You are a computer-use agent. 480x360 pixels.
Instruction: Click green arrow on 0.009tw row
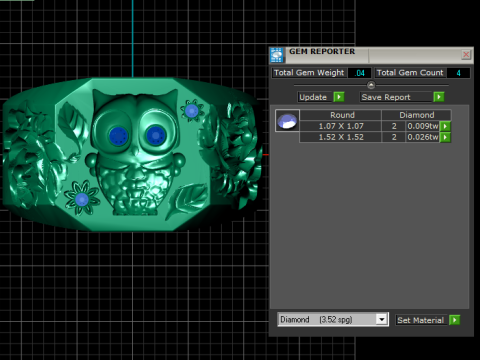pyautogui.click(x=445, y=126)
